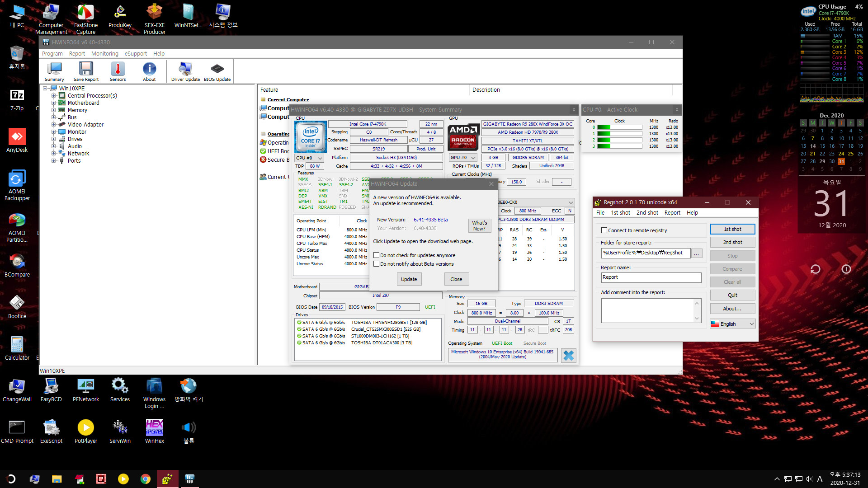
Task: Launch FastStone Capture desktop icon
Action: point(86,19)
